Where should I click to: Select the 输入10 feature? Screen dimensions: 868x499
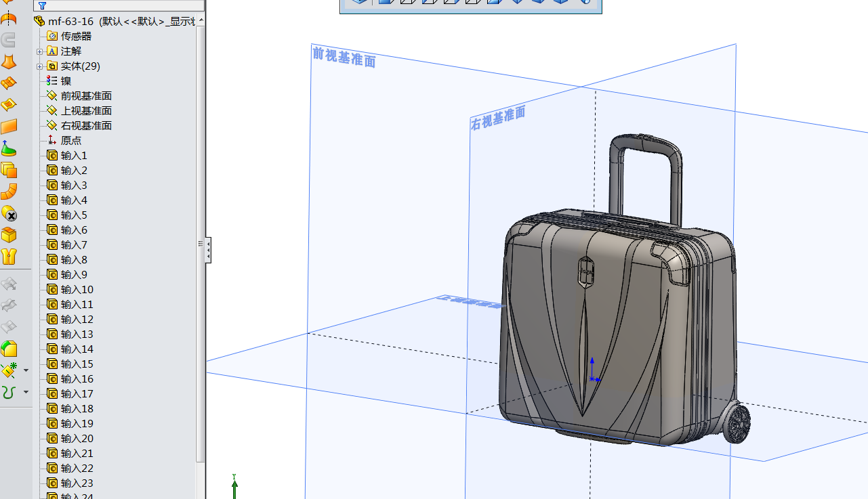click(70, 290)
